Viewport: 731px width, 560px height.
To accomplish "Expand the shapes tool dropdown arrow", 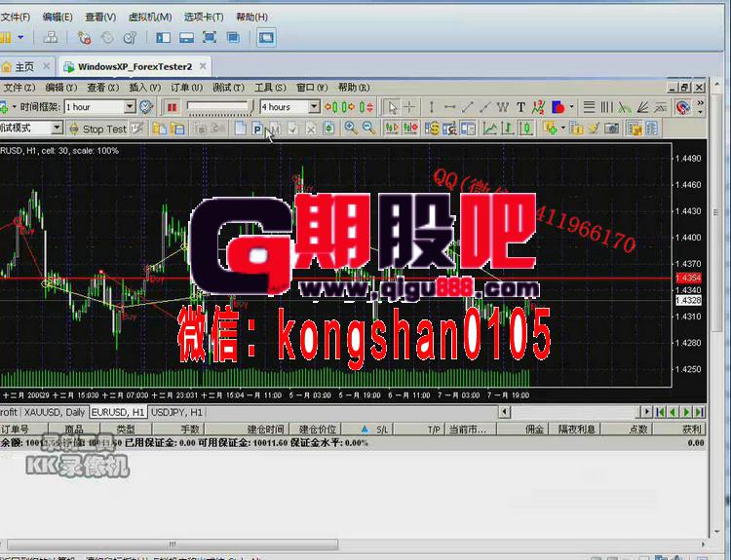I will point(571,108).
